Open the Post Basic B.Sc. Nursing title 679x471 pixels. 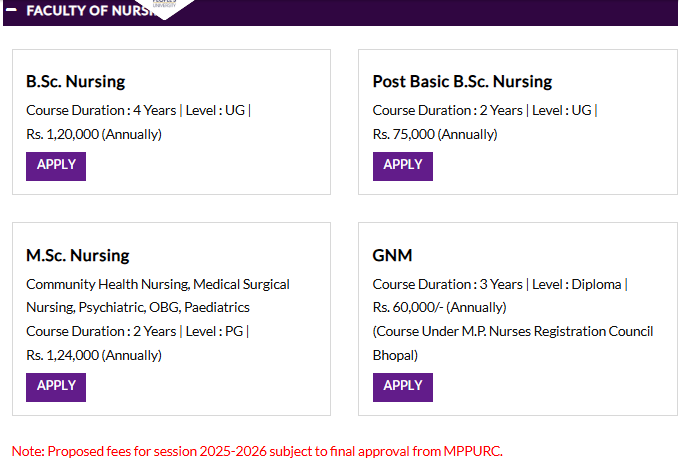[x=462, y=82]
